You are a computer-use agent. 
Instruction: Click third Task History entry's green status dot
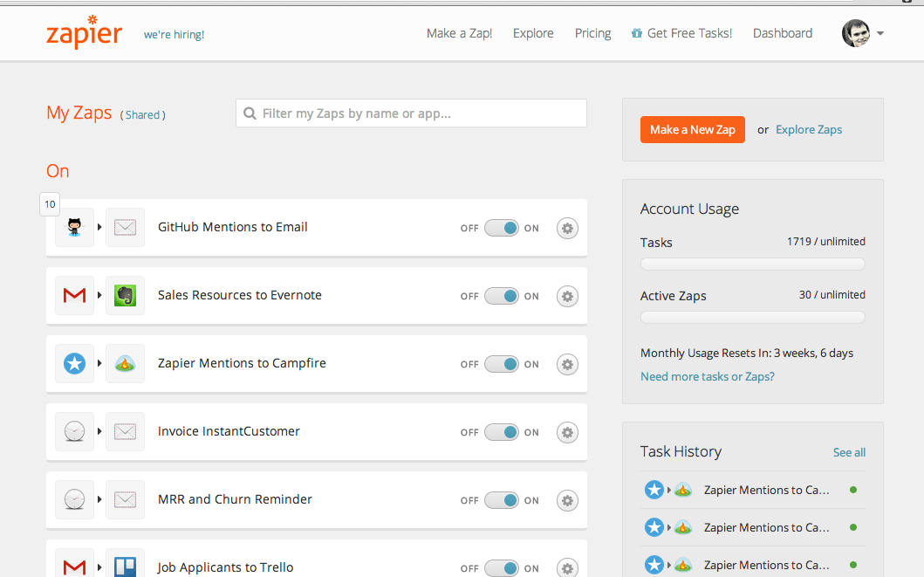pyautogui.click(x=853, y=565)
